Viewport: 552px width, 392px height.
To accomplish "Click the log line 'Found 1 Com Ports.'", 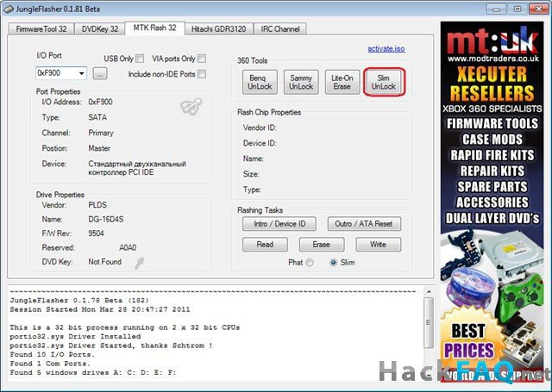I will 50,364.
